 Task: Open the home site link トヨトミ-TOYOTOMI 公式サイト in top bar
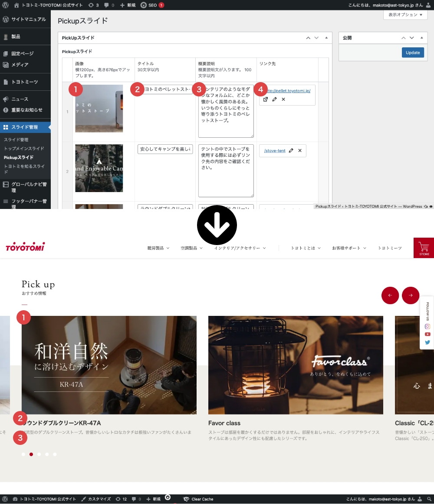48,5
